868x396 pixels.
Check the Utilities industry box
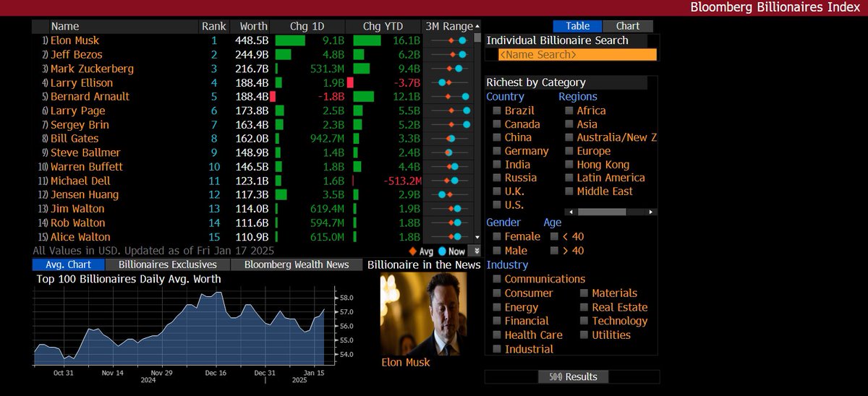pyautogui.click(x=584, y=335)
